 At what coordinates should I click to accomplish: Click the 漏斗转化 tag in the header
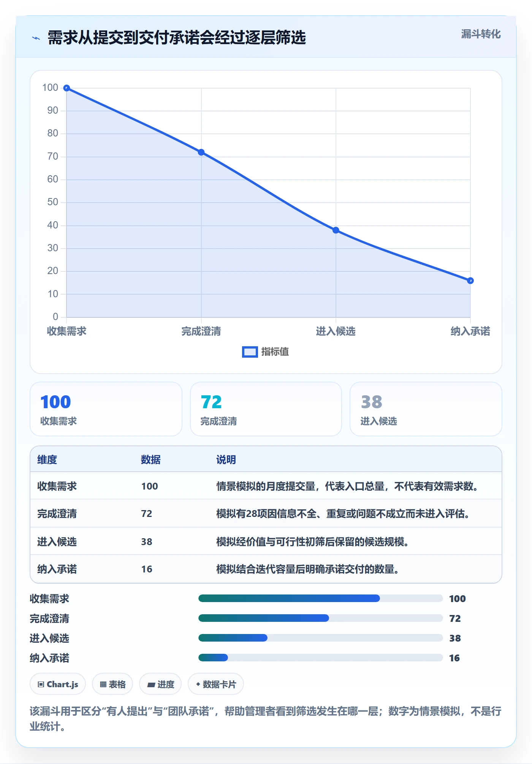[x=481, y=34]
